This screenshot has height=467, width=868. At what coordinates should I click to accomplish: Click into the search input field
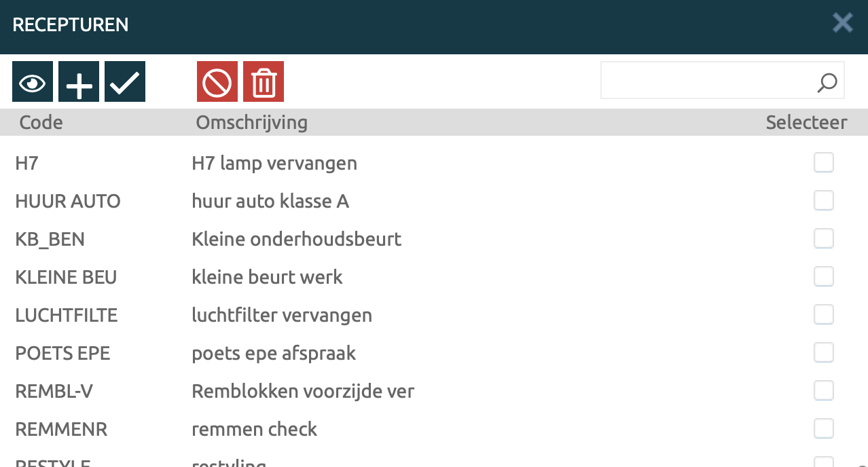pos(706,81)
